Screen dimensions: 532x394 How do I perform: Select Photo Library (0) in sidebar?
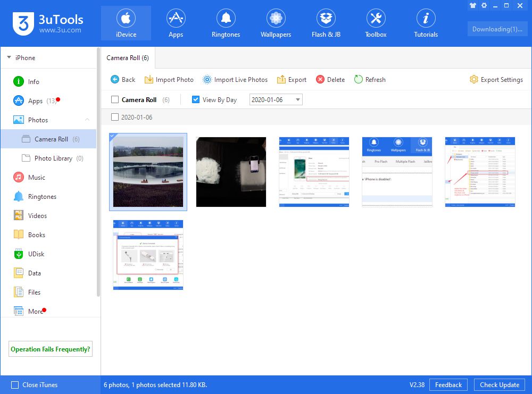[48, 158]
